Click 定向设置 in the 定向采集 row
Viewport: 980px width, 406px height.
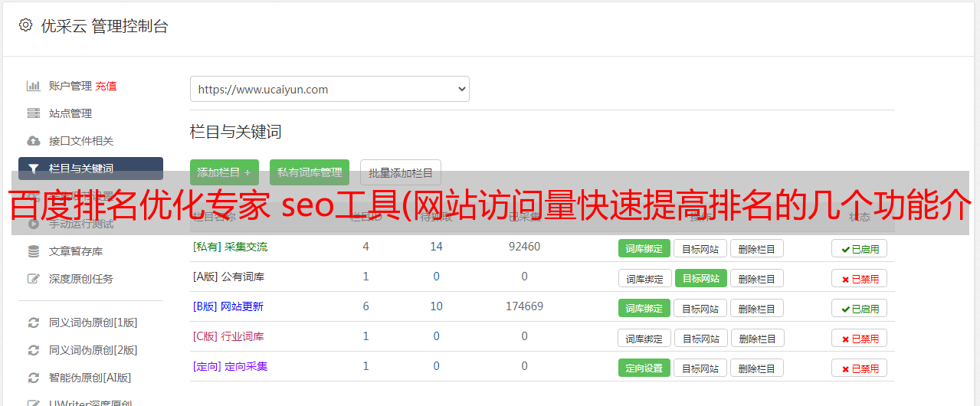coord(644,368)
